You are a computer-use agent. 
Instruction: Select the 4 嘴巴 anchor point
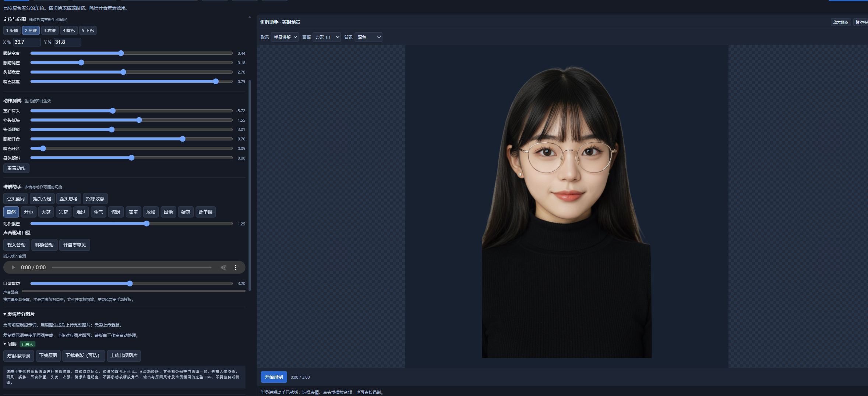coord(68,31)
